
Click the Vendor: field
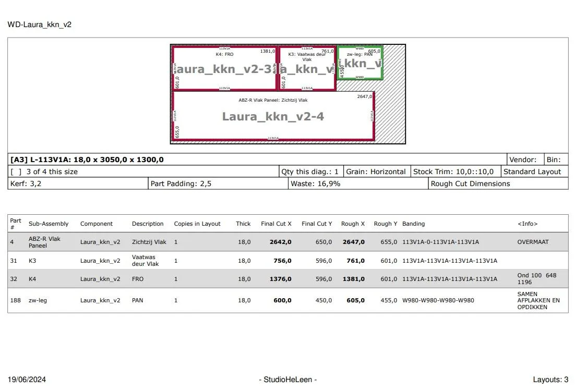coord(525,160)
